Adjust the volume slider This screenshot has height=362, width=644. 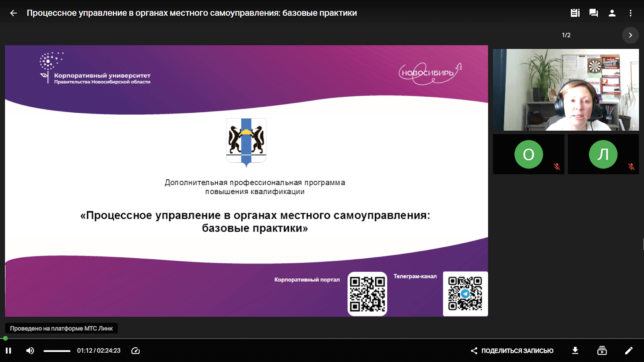(57, 351)
